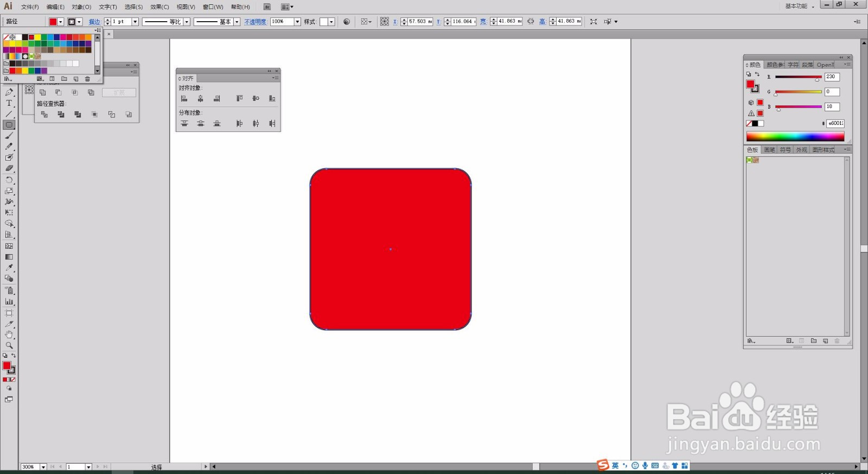Open the 效果(C) menu

click(159, 7)
